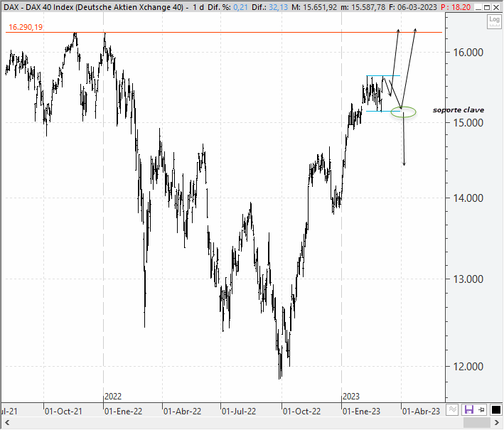Click the 12.000 price axis label
Viewport: 504px width, 430px height.
click(468, 366)
